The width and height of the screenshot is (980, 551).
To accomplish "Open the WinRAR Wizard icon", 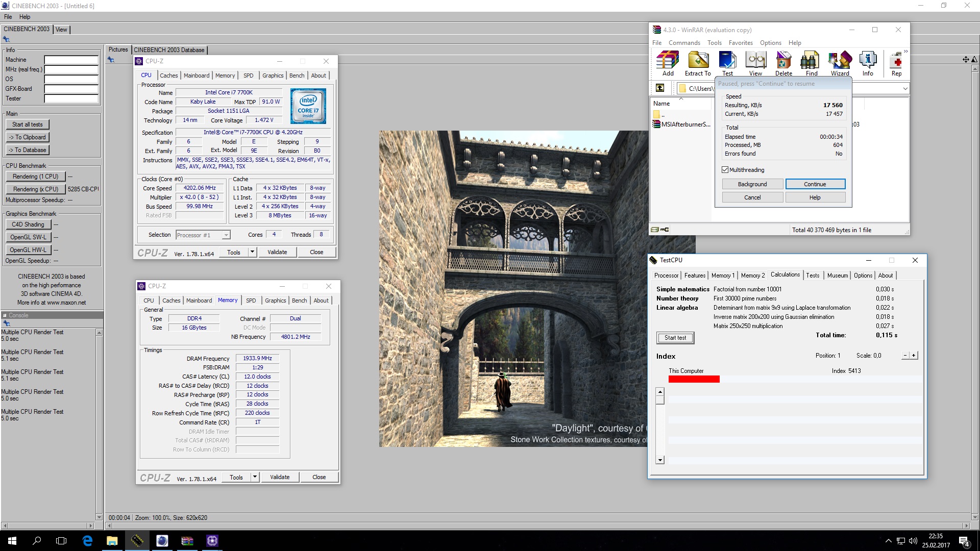I will [x=840, y=64].
